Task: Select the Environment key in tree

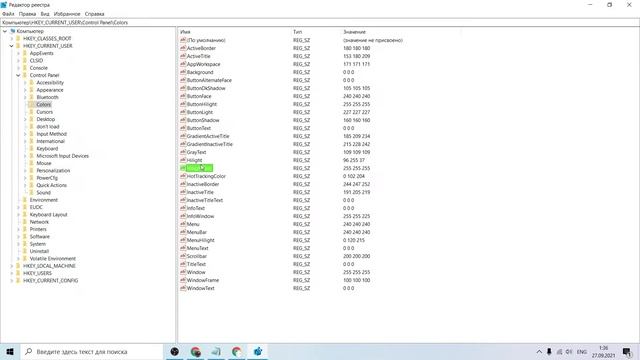Action: [44, 200]
